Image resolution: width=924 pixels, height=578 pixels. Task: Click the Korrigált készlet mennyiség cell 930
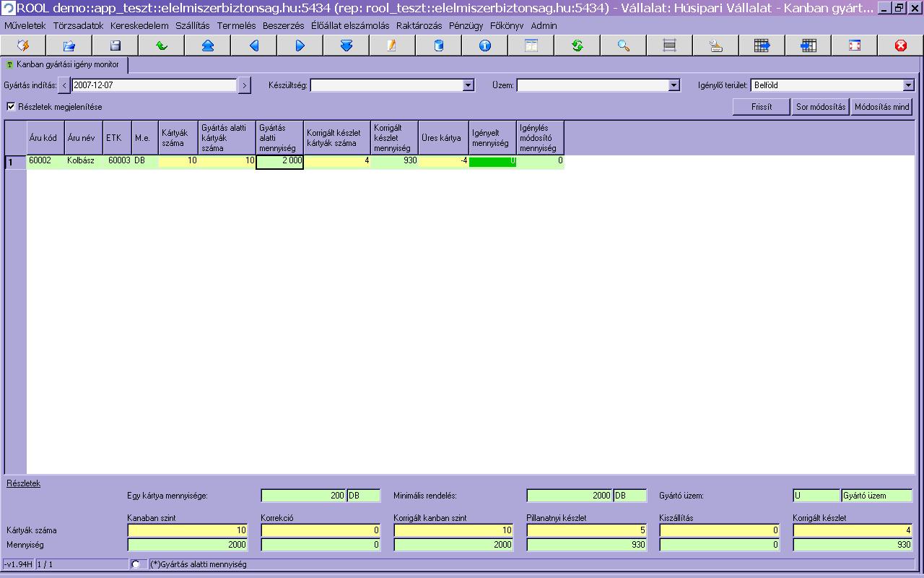tap(394, 161)
